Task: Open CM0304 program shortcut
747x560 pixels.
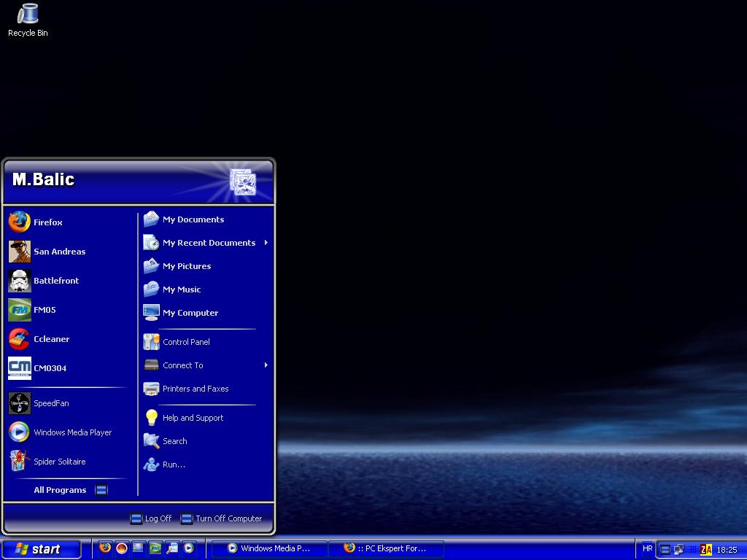Action: pos(50,368)
